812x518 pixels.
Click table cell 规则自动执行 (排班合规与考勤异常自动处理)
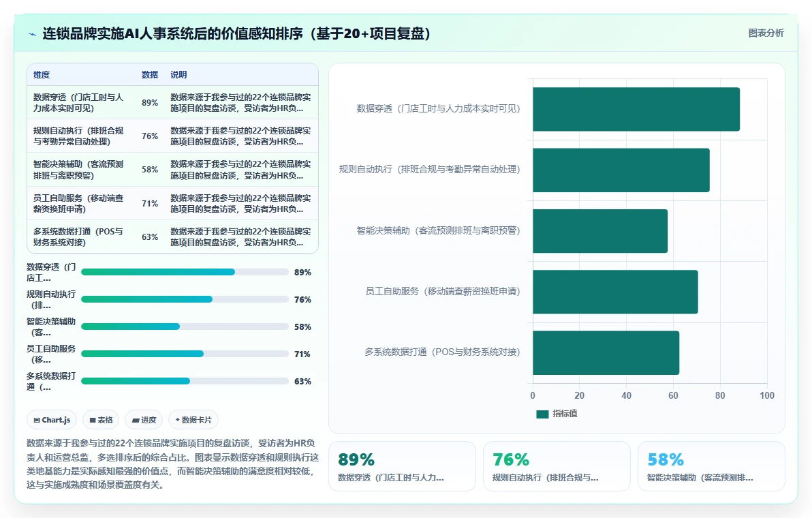(78, 136)
